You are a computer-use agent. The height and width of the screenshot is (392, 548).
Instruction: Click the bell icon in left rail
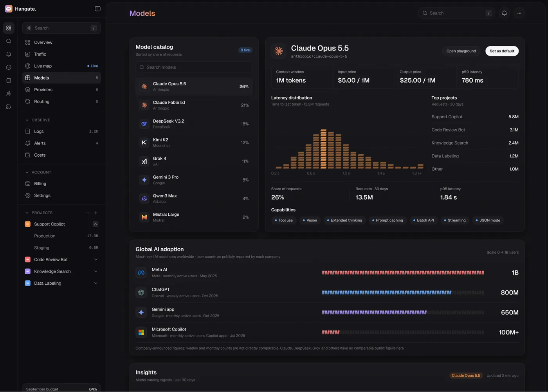pyautogui.click(x=9, y=54)
